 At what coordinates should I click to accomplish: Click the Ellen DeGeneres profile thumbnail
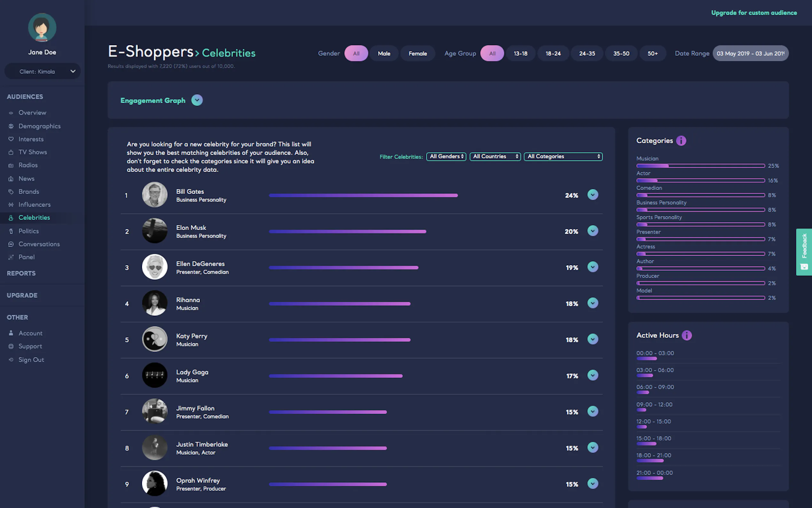(x=154, y=267)
